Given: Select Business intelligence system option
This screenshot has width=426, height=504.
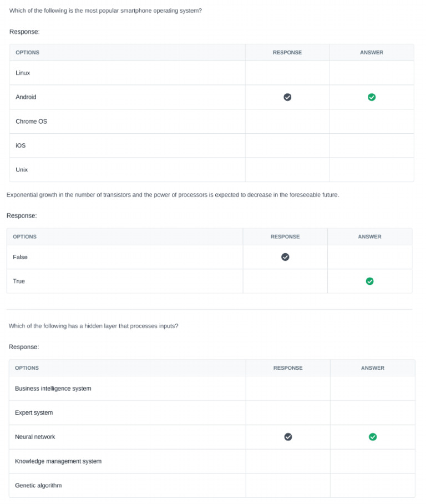Looking at the screenshot, I should pyautogui.click(x=53, y=389).
